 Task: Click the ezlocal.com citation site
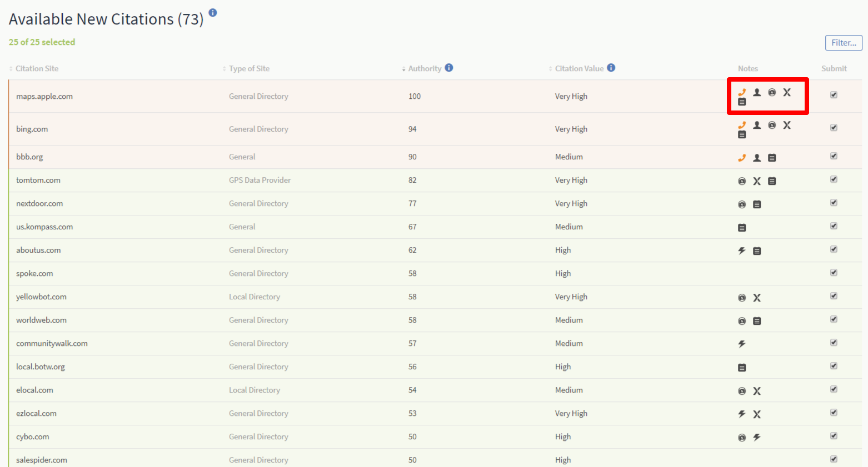tap(36, 413)
